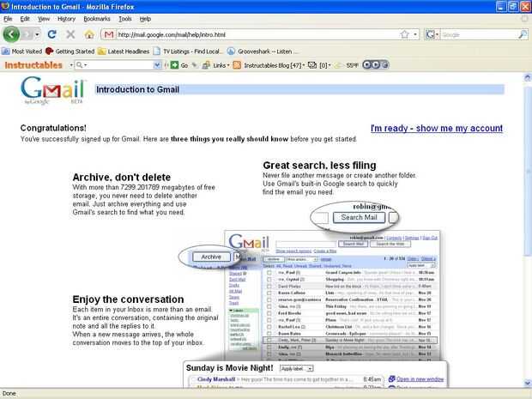Click the highlighter pencil icon beside Go
Screen dimensions: 532x399
click(195, 65)
